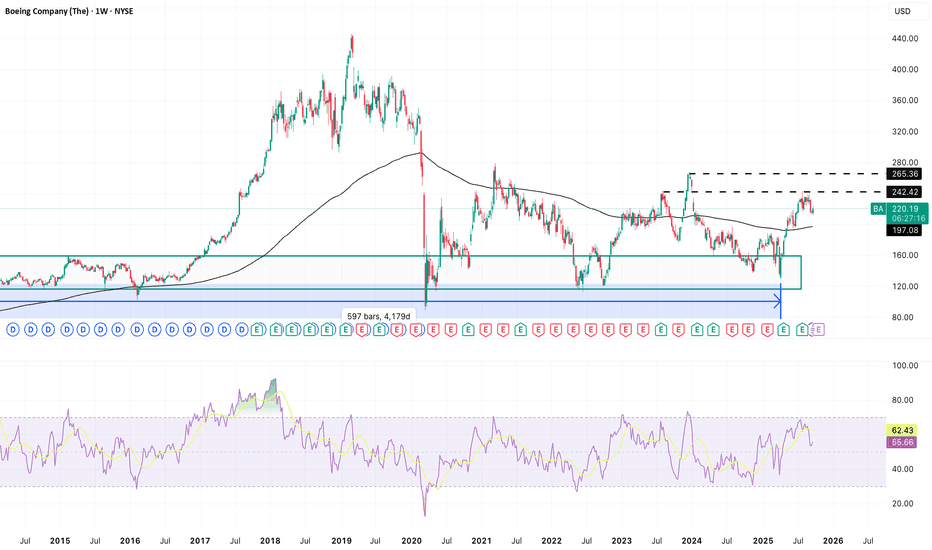Click the blue date range arrowhead

(x=777, y=301)
